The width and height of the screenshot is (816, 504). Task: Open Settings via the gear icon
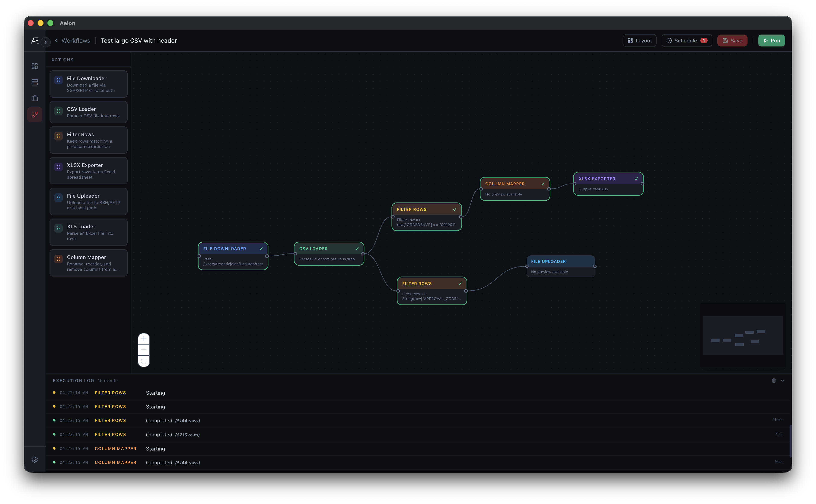35,459
